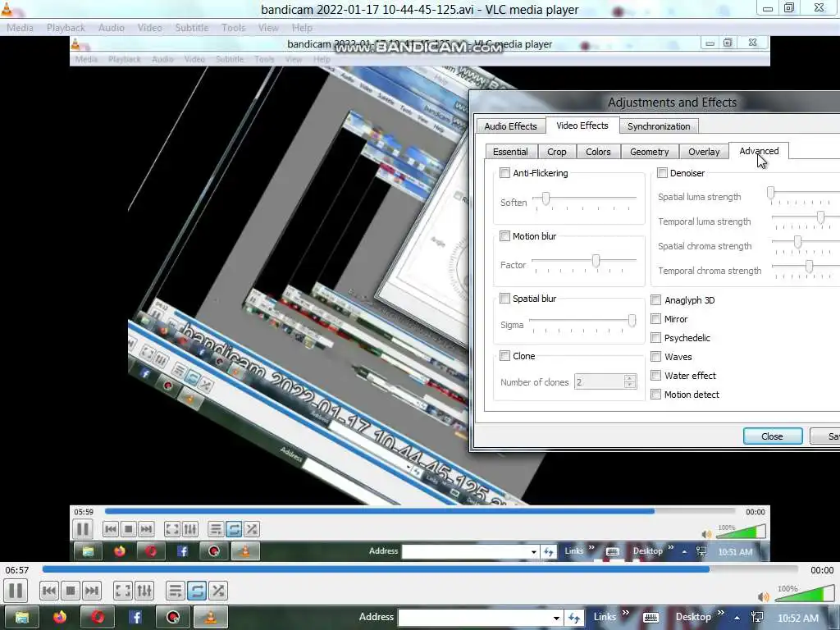Viewport: 840px width, 630px height.
Task: Seek on the inner recorded VLC progress bar
Action: [421, 511]
